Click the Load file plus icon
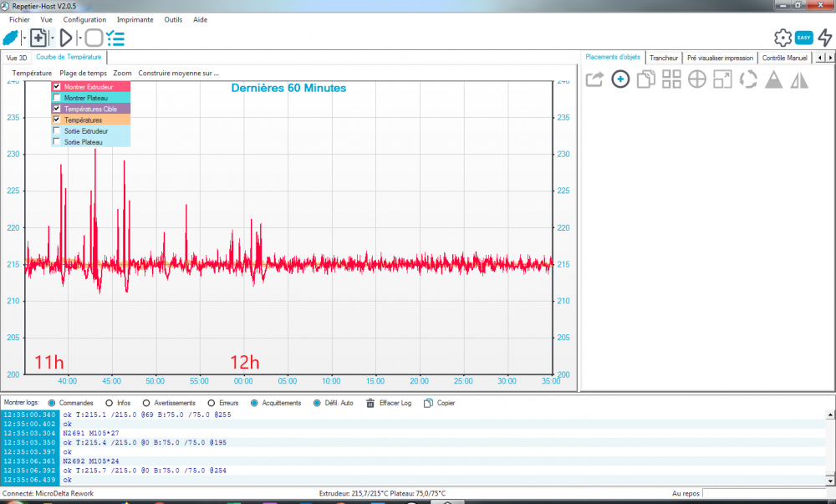 point(38,38)
